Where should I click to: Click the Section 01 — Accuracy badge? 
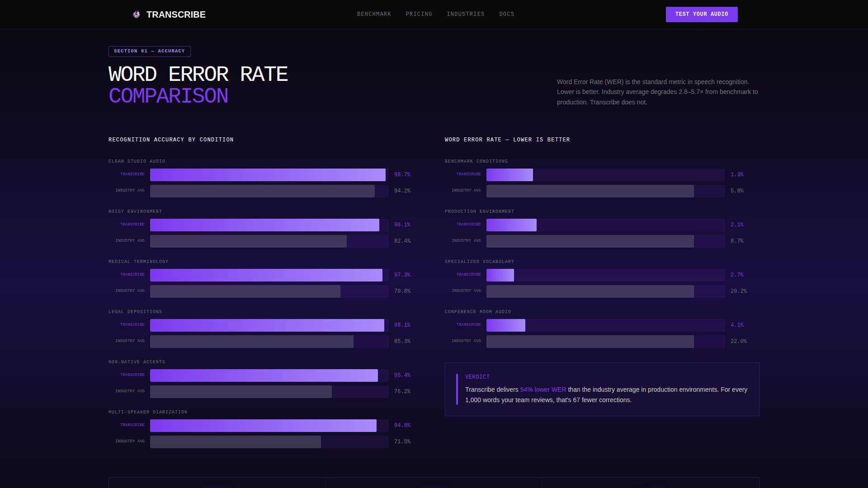(x=149, y=51)
